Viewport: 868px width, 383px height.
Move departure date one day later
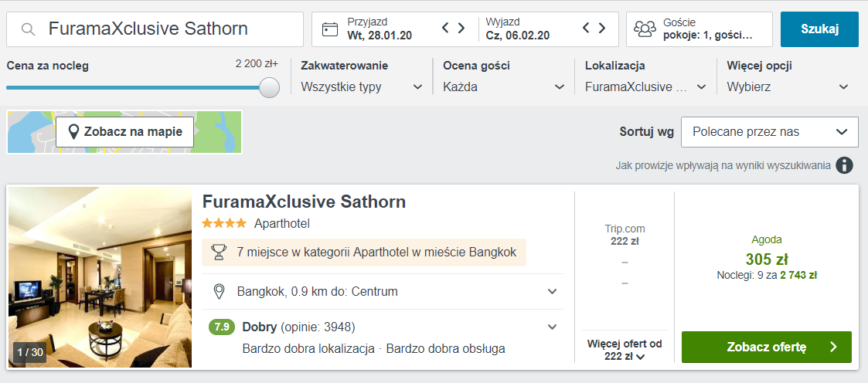click(x=602, y=28)
